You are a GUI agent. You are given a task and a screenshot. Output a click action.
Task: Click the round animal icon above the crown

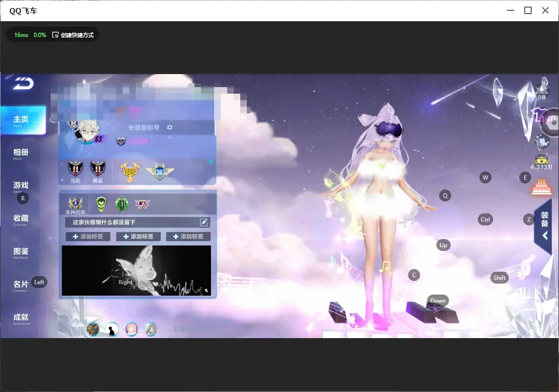[x=542, y=142]
